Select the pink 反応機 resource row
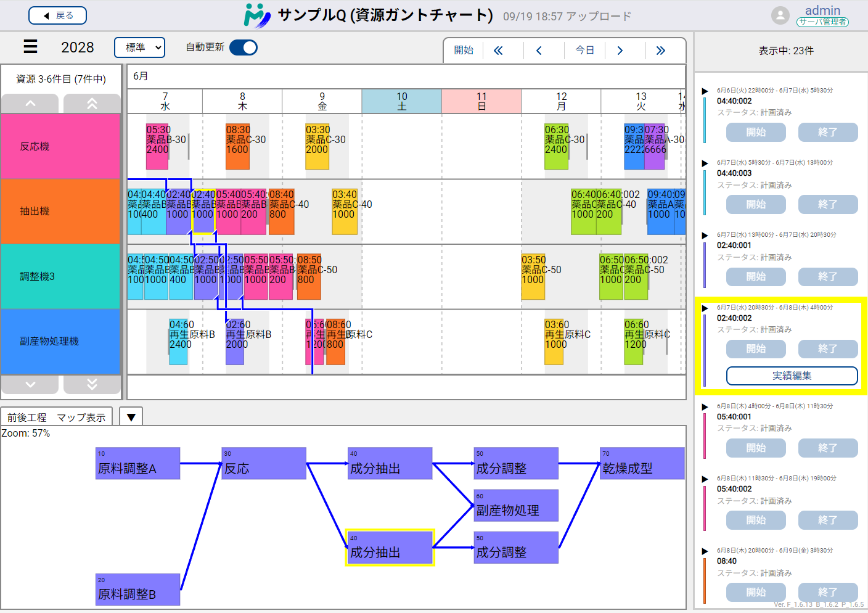 [x=60, y=146]
